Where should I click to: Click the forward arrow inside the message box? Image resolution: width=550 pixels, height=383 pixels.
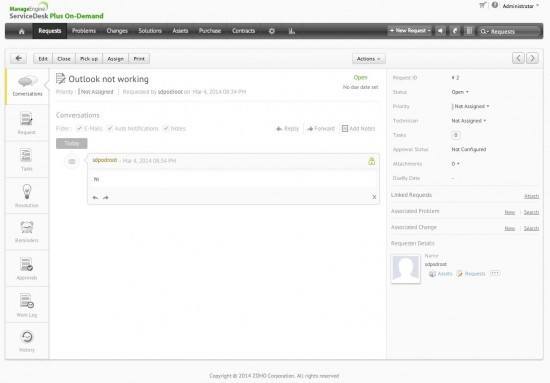pos(106,197)
